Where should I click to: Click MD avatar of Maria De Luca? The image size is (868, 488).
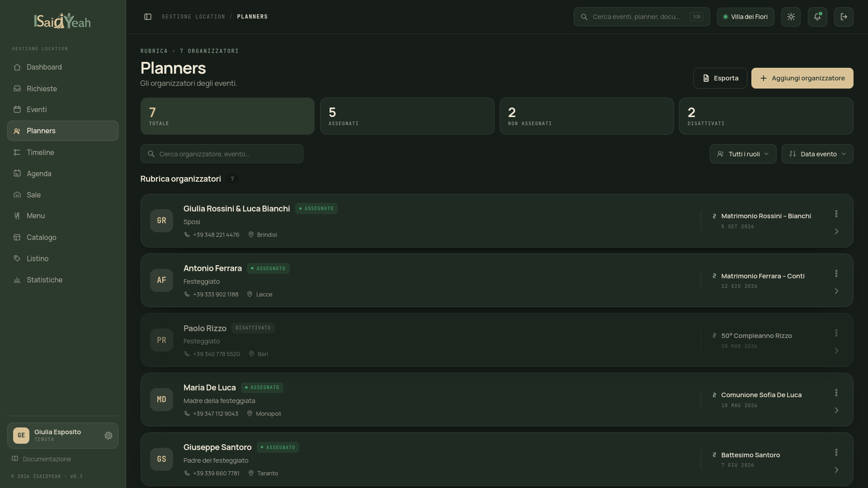[x=161, y=399]
